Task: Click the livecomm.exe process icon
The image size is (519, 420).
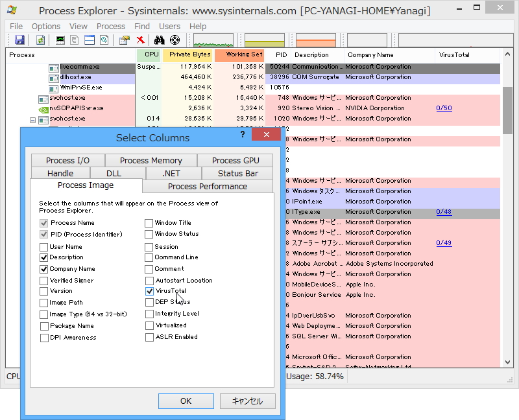Action: pyautogui.click(x=53, y=67)
